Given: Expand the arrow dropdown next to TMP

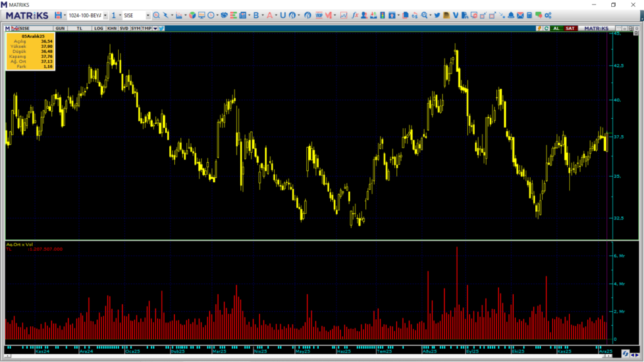Looking at the screenshot, I should [x=155, y=28].
